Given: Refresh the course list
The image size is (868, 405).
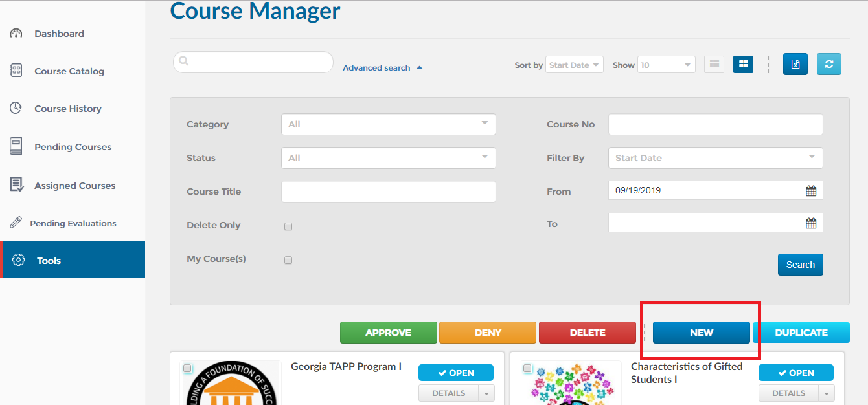Looking at the screenshot, I should point(829,64).
